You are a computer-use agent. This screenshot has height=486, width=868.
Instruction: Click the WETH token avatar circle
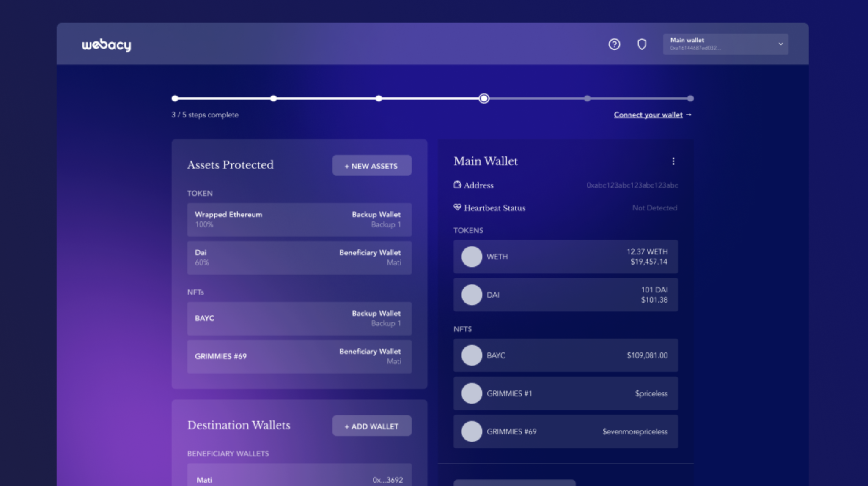[x=472, y=257]
